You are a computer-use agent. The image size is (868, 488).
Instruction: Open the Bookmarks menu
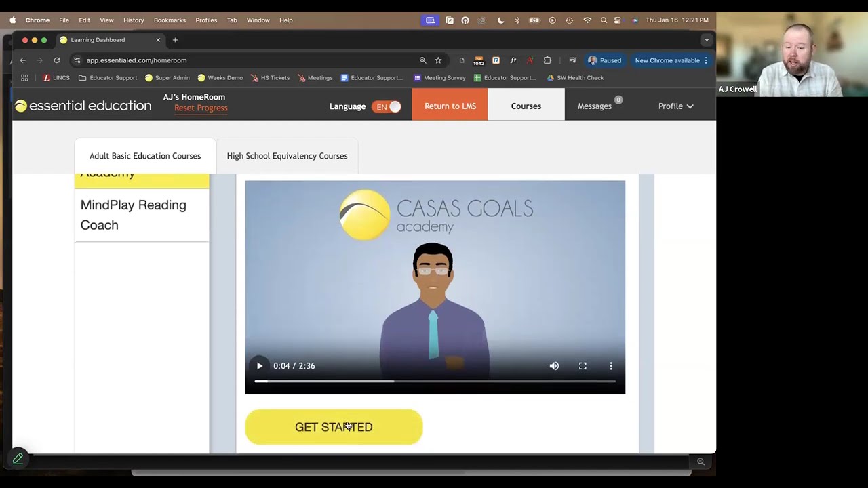click(x=170, y=20)
